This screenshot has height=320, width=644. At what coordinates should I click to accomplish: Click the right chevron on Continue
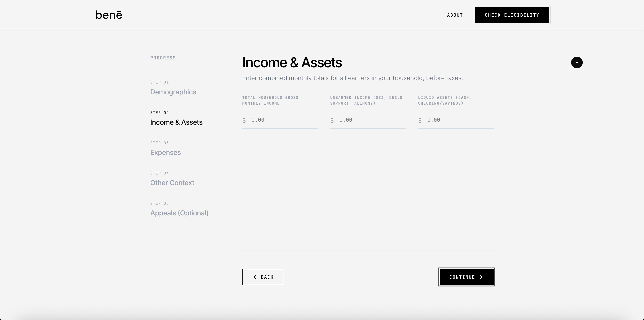[x=481, y=277]
